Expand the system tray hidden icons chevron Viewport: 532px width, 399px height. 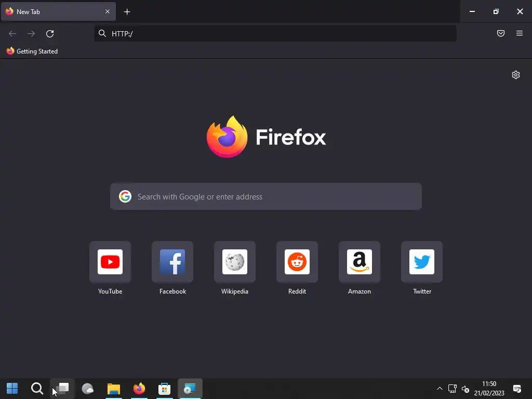[x=440, y=389]
